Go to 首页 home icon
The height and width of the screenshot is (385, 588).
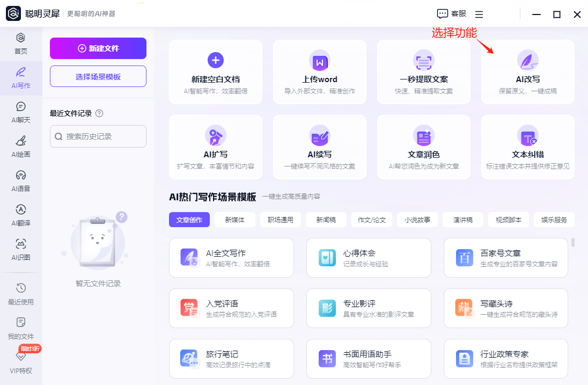21,43
